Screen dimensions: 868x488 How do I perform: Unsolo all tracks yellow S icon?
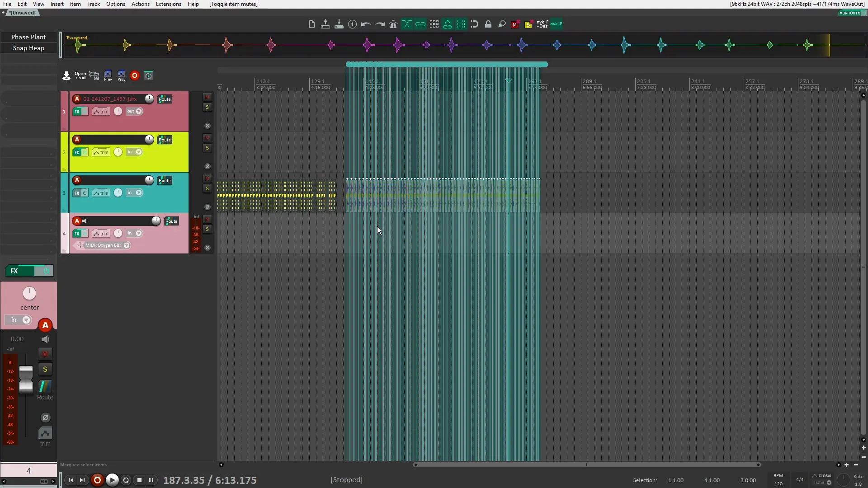click(528, 24)
